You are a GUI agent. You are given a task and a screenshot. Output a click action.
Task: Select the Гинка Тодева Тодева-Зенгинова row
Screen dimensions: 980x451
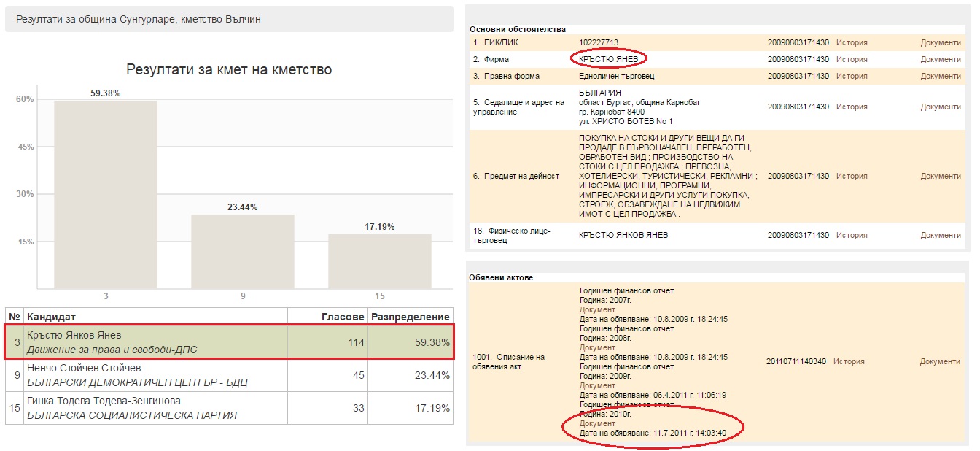click(x=229, y=408)
